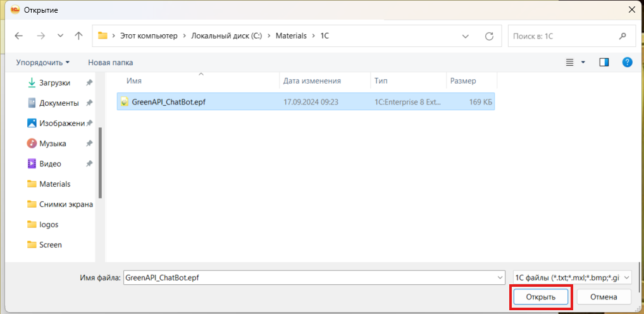The height and width of the screenshot is (314, 644).
Task: Click the Forward navigation arrow
Action: [40, 36]
